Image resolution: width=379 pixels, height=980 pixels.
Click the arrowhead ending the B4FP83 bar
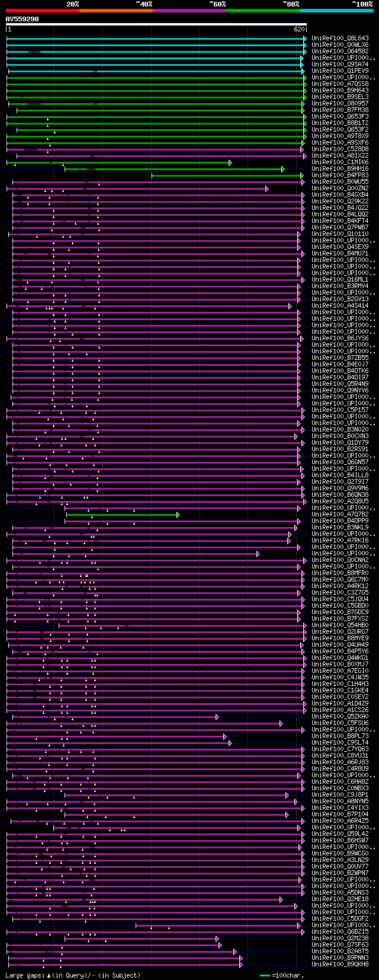[301, 175]
